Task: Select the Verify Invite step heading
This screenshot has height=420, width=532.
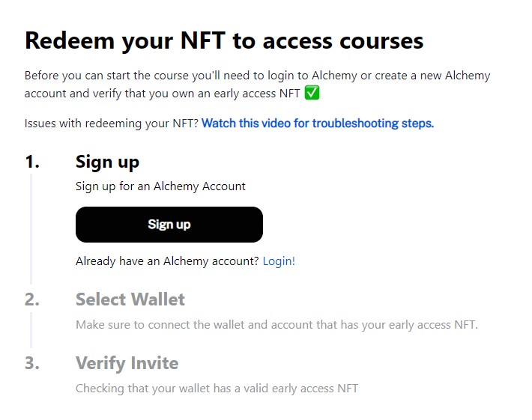Action: click(127, 363)
